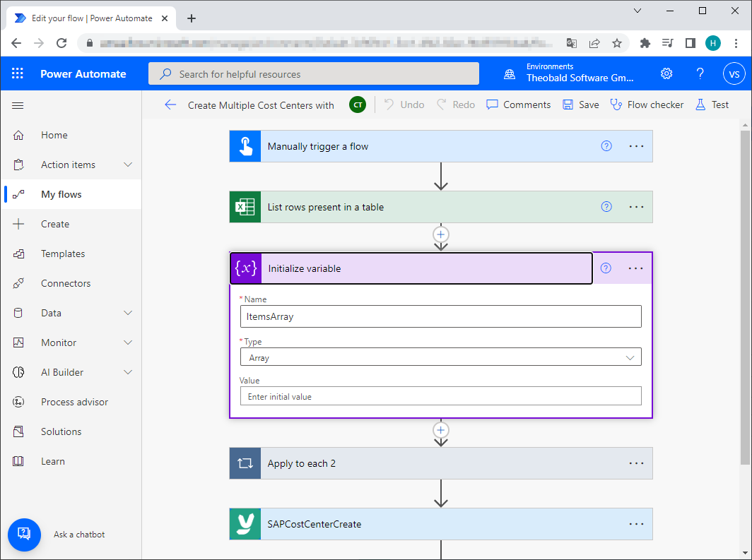Open the Comments pane
The height and width of the screenshot is (560, 752).
tap(519, 105)
